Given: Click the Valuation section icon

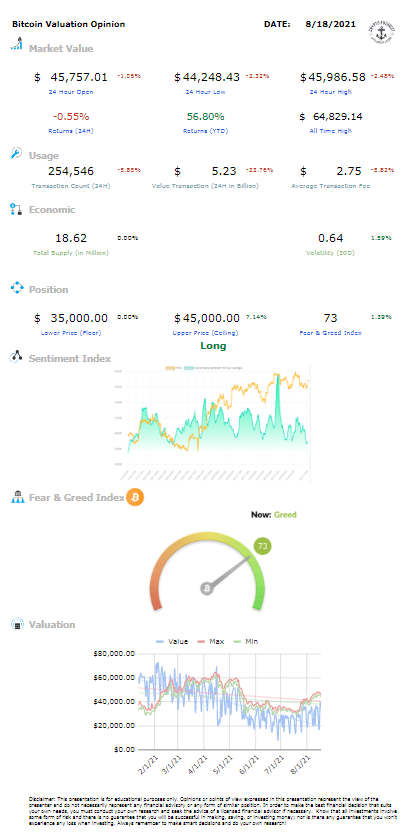Looking at the screenshot, I should [x=18, y=624].
